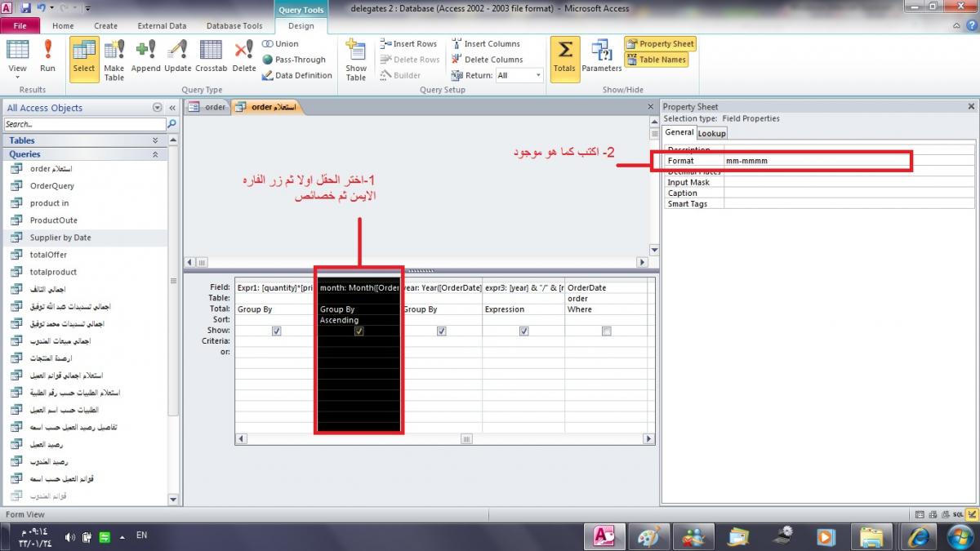Viewport: 980px width, 551px height.
Task: Open the View button in the ribbon
Action: tap(17, 59)
